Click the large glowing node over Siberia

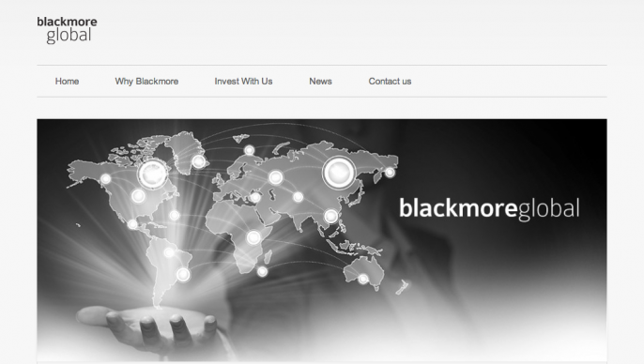339,173
